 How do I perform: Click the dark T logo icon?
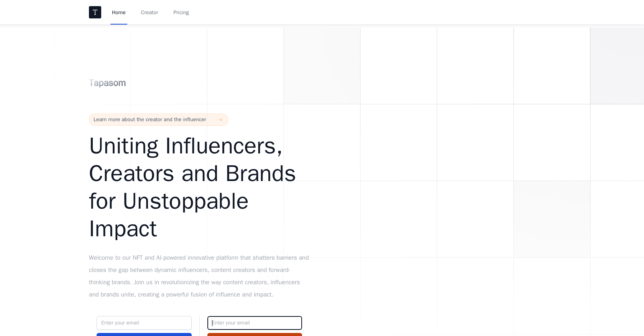pyautogui.click(x=95, y=12)
